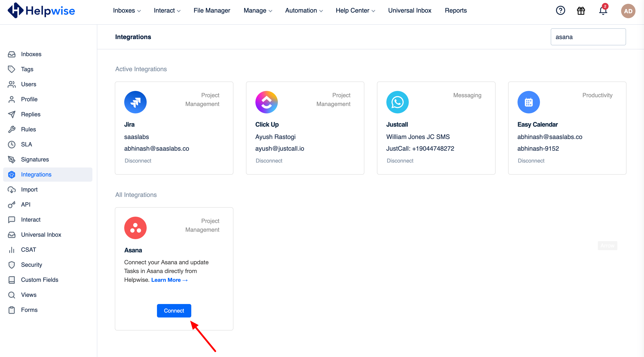Open Reports in the top navigation

pyautogui.click(x=455, y=11)
